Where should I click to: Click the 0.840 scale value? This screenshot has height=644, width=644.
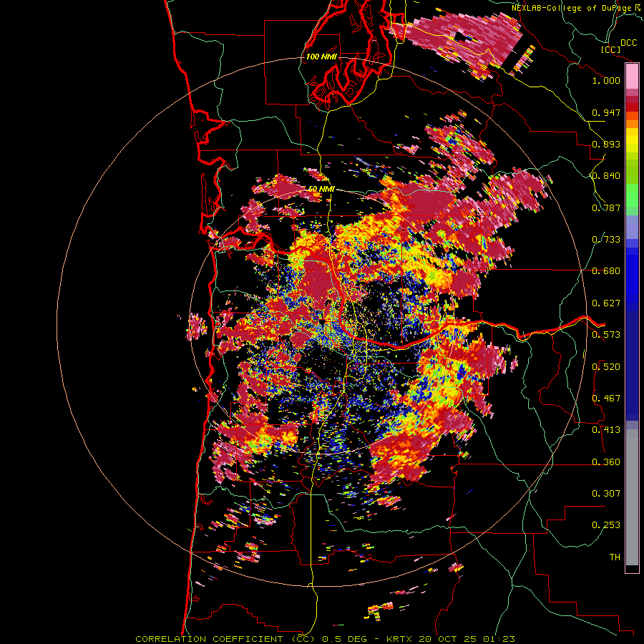606,176
